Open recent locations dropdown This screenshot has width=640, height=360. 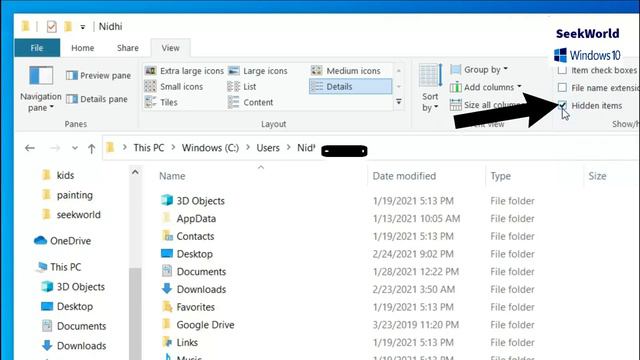75,148
